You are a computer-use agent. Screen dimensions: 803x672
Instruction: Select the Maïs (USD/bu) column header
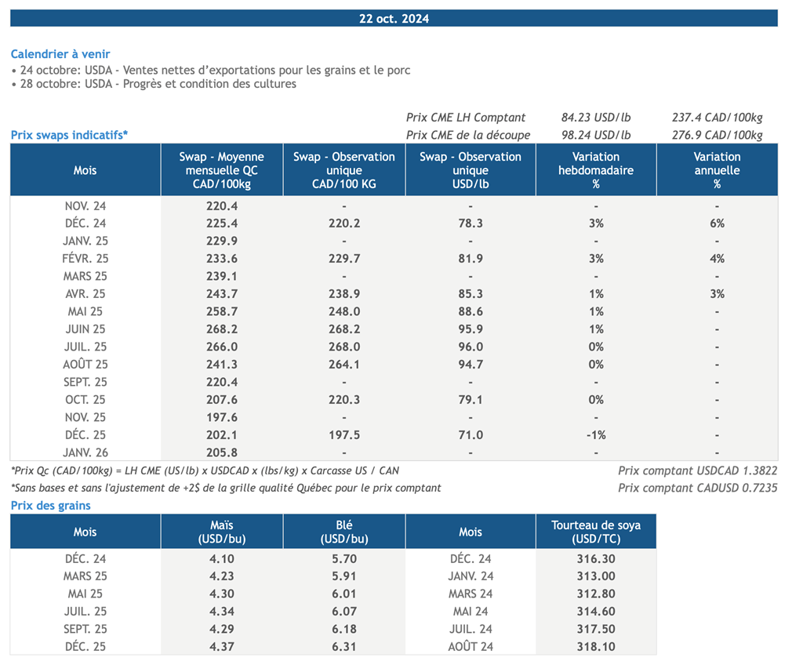coord(222,532)
